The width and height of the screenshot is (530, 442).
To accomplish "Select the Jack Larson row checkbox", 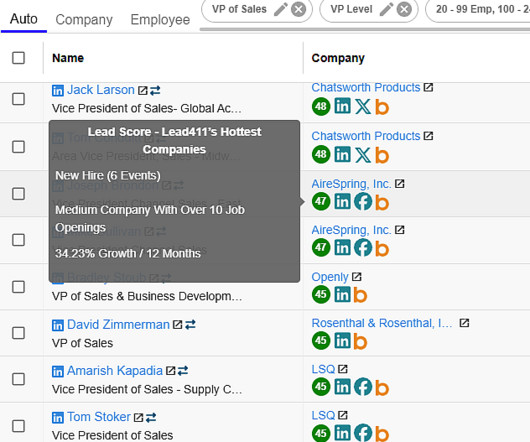I will click(x=18, y=99).
